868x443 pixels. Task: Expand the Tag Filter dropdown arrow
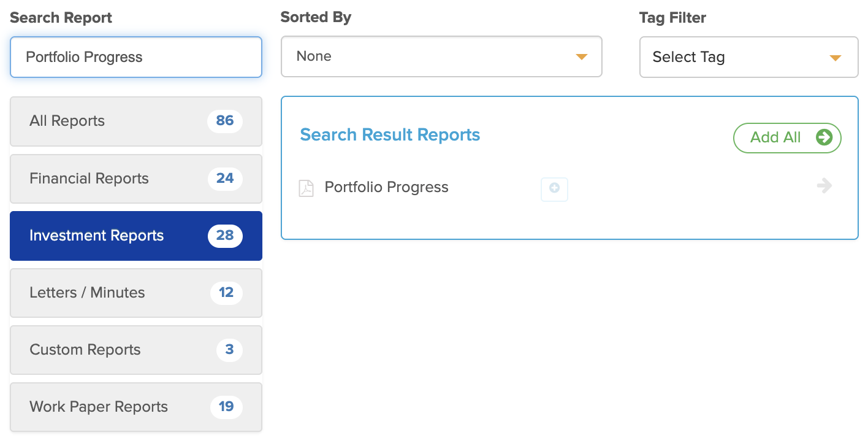pyautogui.click(x=835, y=58)
